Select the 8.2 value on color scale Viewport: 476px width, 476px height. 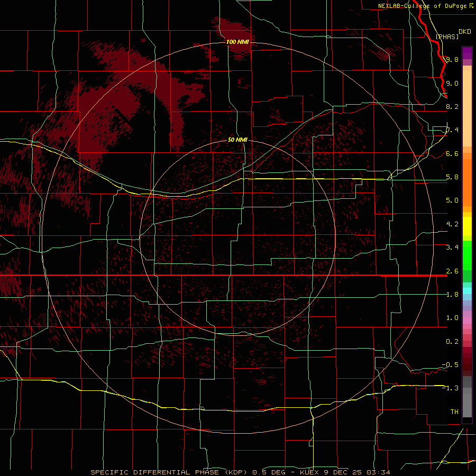pos(452,106)
